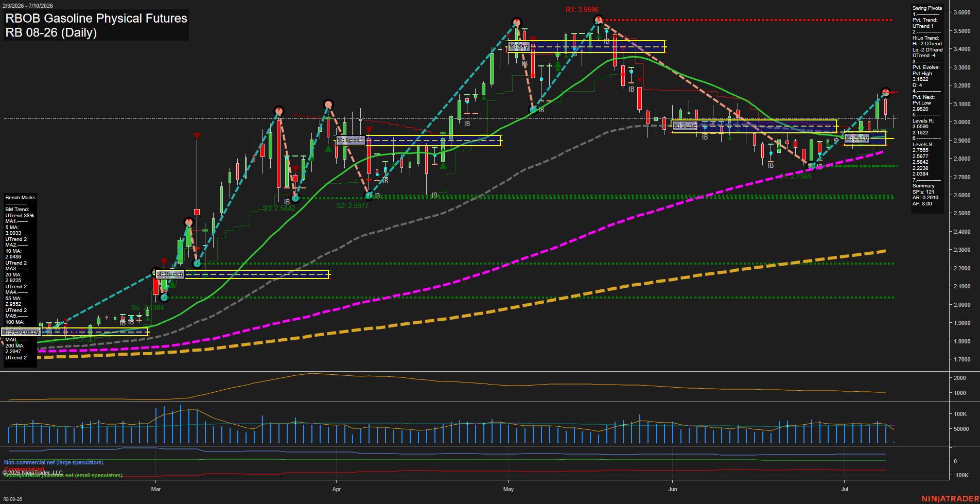Click Pvt. Trend: in Swing Pivots panel
Viewport: 980px width, 504px height.
[925, 20]
